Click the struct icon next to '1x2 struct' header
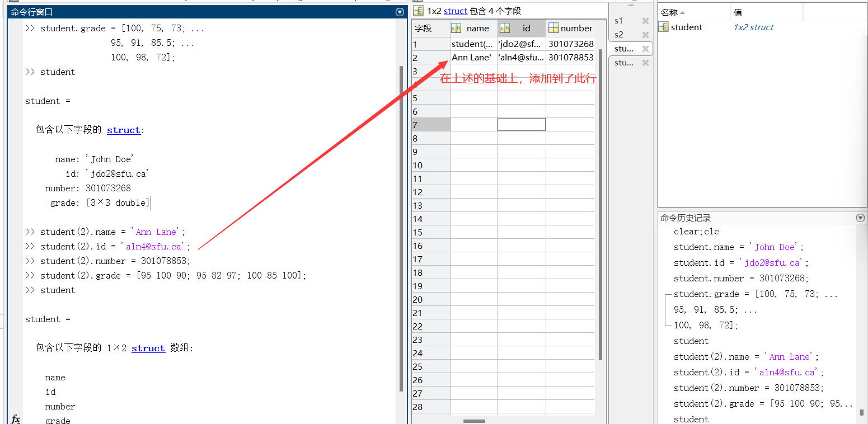 (x=418, y=11)
